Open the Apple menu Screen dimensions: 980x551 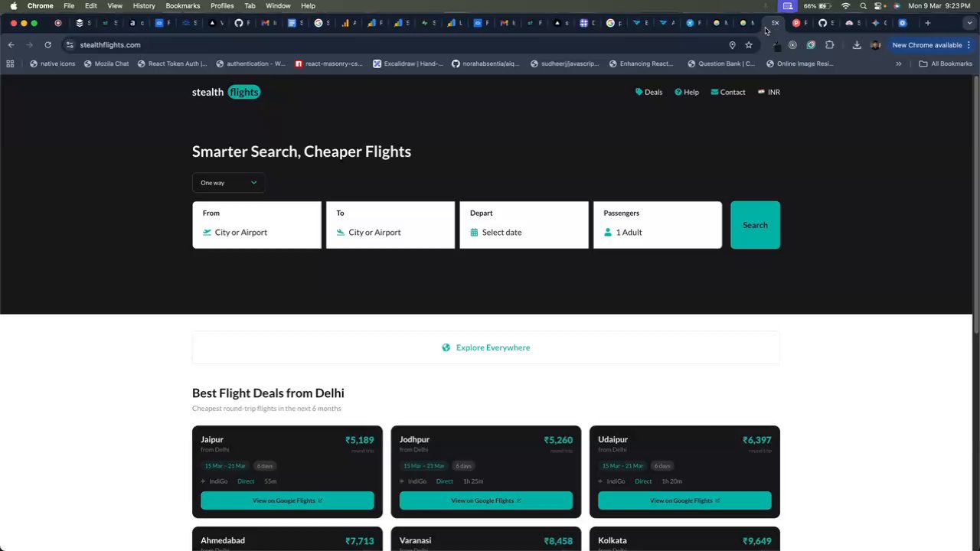(13, 5)
